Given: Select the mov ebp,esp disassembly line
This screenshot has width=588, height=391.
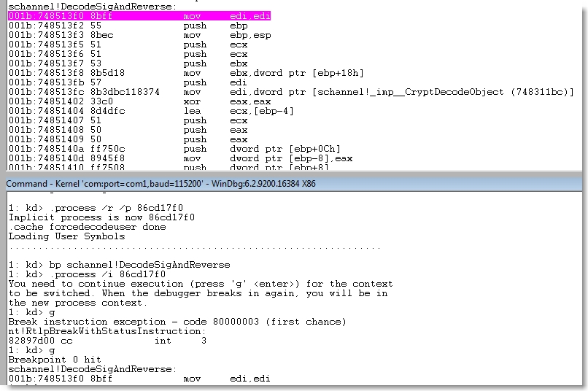Looking at the screenshot, I should 139,34.
